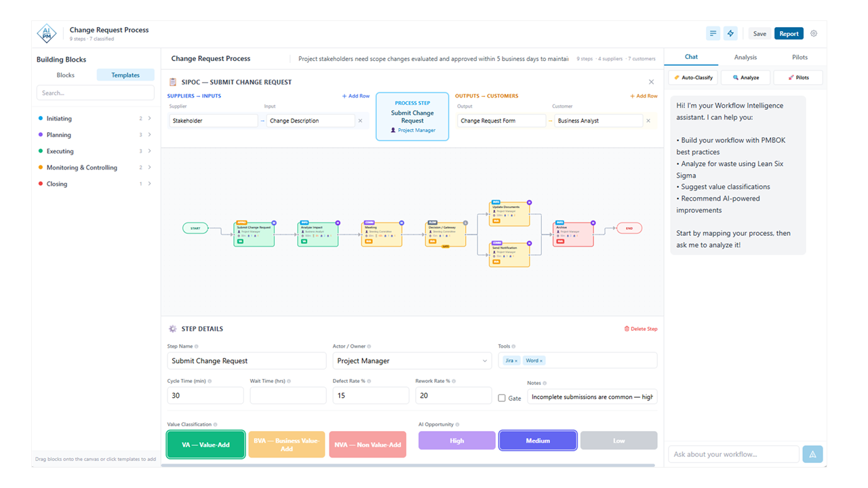Click the Save button
Screen dimensions: 868x488
pos(759,33)
